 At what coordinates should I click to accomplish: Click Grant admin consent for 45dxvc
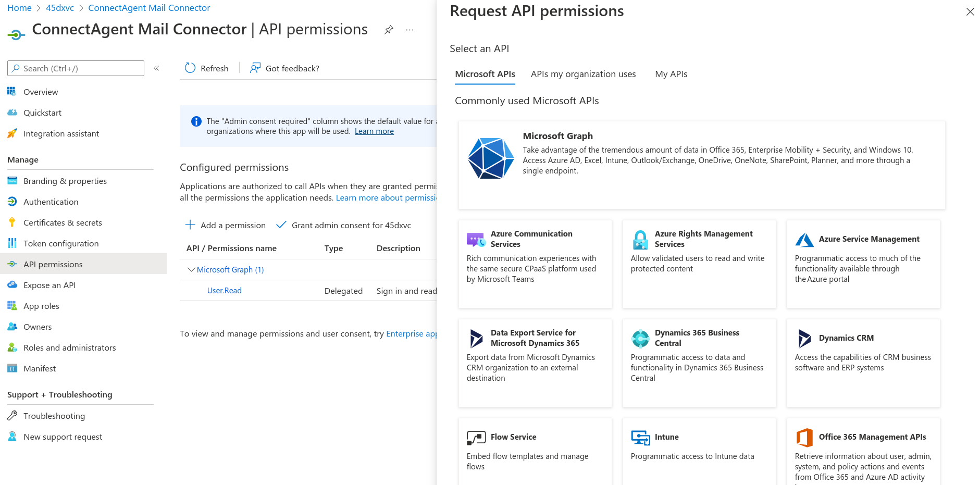344,225
